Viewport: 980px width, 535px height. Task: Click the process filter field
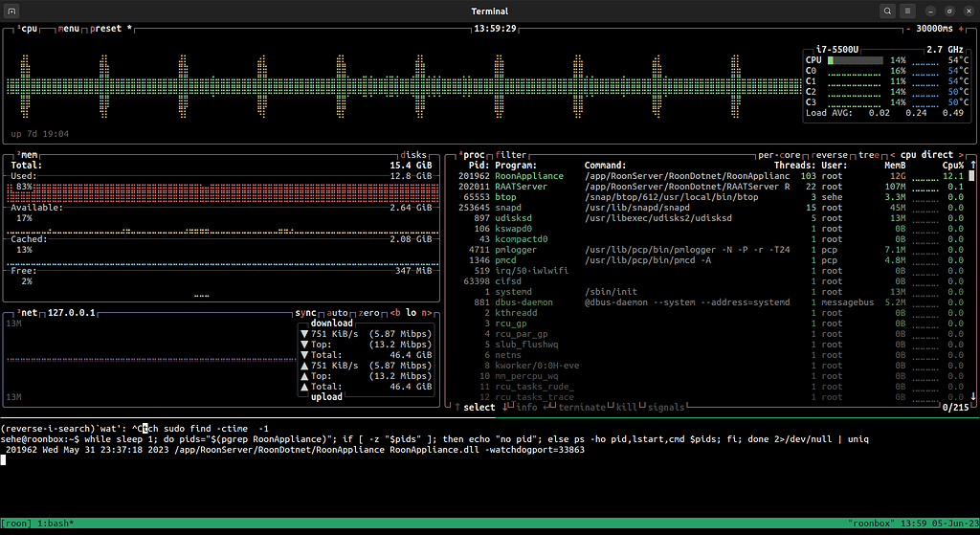coord(512,154)
